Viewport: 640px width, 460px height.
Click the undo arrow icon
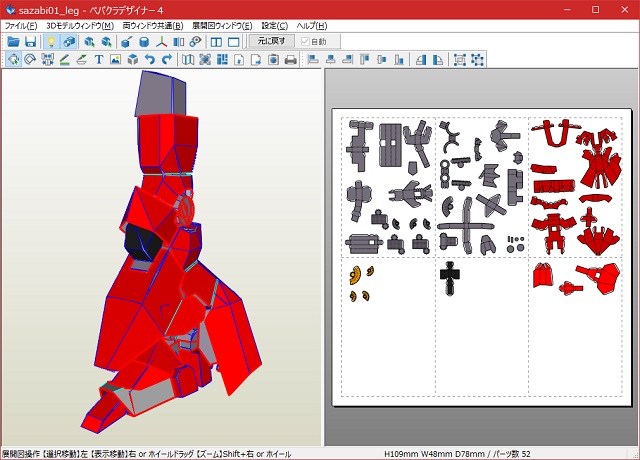pyautogui.click(x=150, y=60)
